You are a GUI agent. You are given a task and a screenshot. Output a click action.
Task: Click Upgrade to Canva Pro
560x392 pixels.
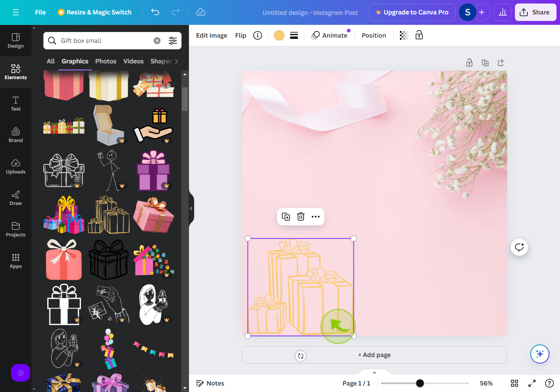(x=412, y=12)
